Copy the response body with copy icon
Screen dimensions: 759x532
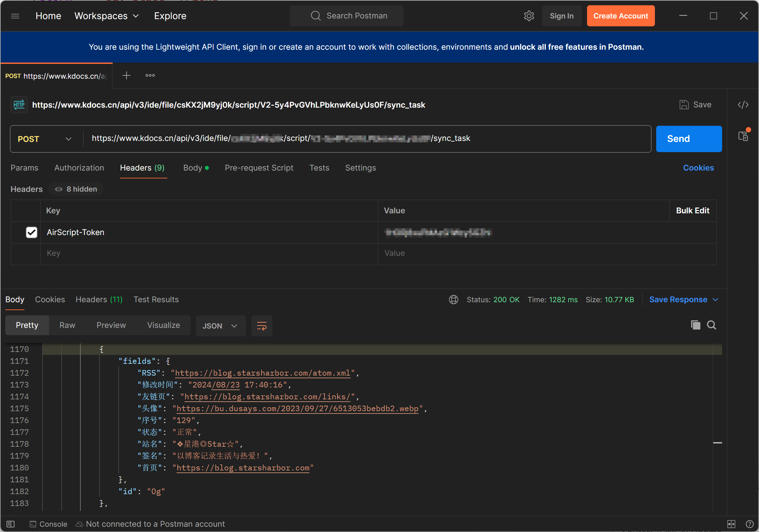tap(695, 325)
